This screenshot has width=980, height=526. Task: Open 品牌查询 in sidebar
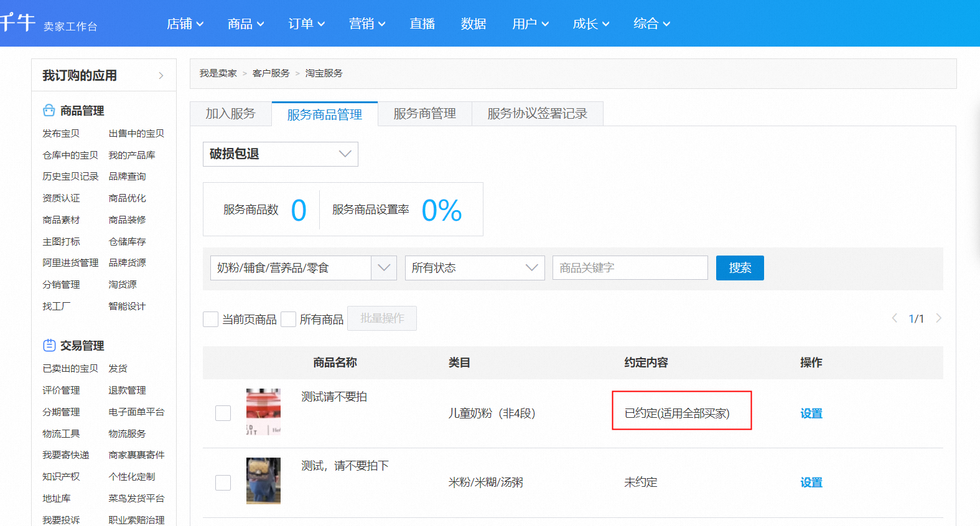(x=127, y=177)
